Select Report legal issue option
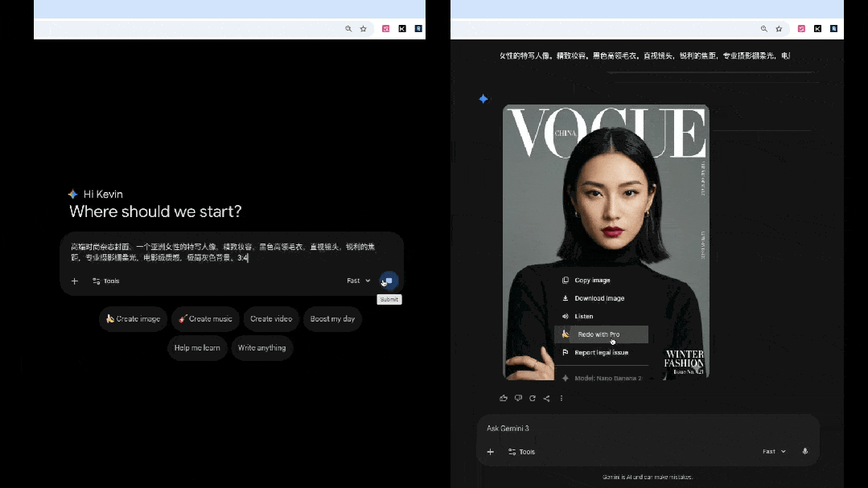Image resolution: width=868 pixels, height=488 pixels. (601, 353)
